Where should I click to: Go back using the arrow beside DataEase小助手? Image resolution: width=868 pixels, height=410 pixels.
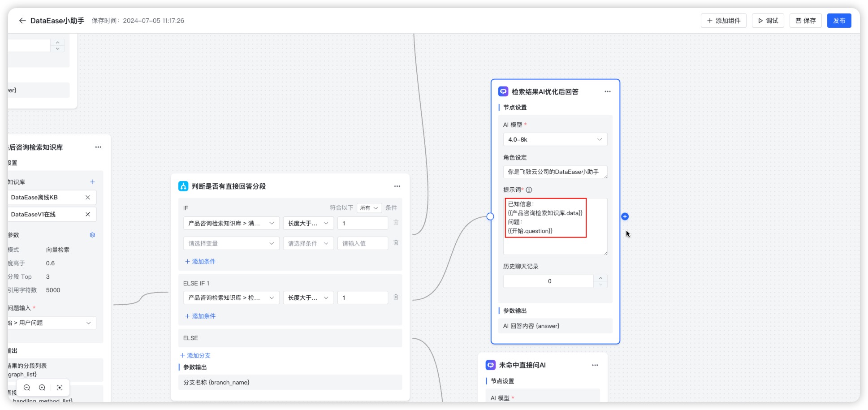click(22, 21)
